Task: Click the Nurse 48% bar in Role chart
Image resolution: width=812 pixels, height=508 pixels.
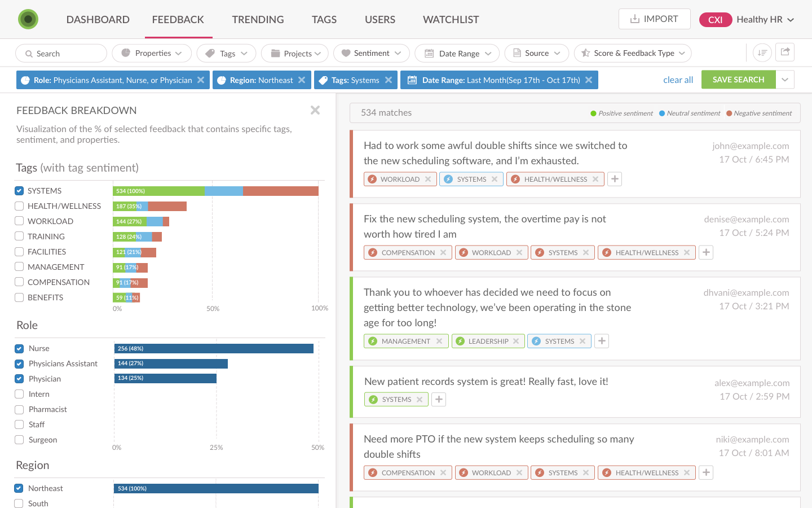Action: point(214,348)
